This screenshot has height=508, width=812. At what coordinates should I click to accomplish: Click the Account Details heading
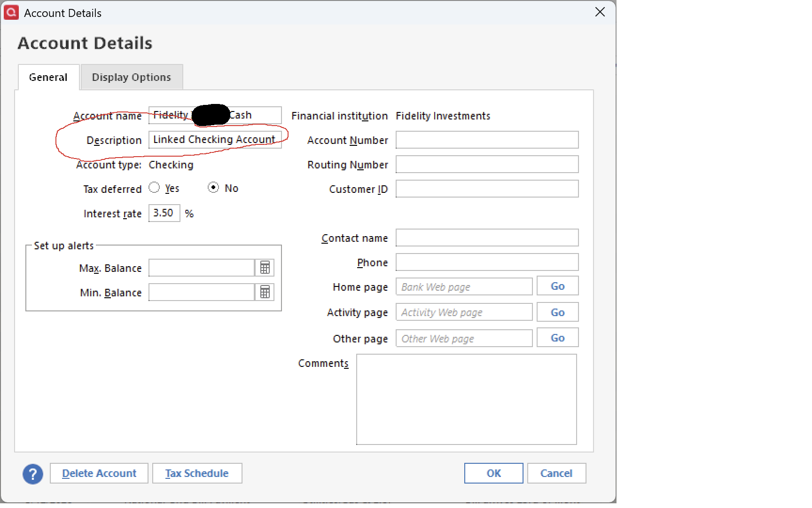click(x=85, y=43)
